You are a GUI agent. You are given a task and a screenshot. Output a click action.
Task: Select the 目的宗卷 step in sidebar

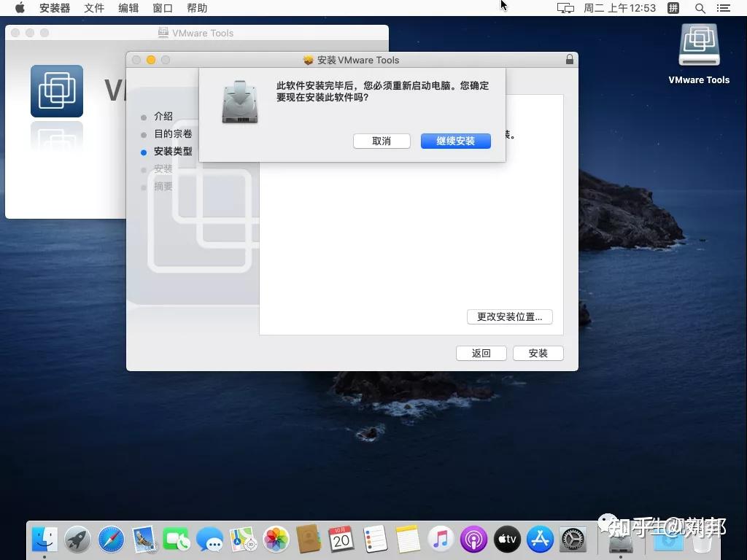172,134
